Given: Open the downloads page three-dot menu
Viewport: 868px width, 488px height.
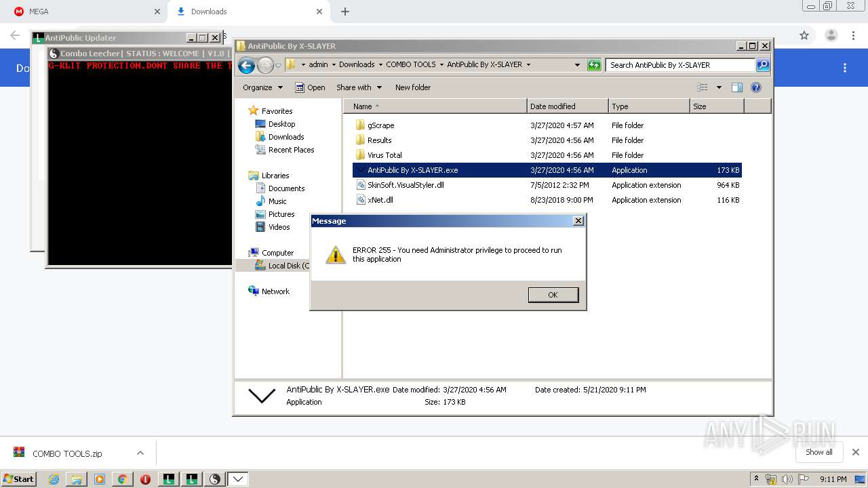Looking at the screenshot, I should pyautogui.click(x=845, y=68).
